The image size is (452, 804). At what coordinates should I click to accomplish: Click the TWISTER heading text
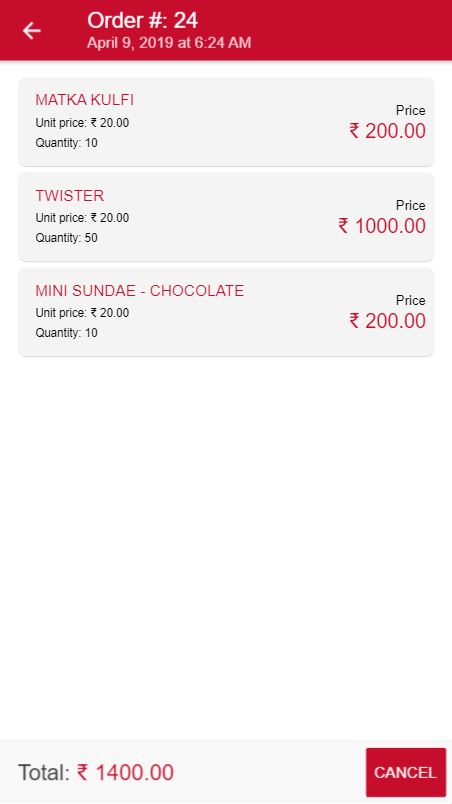pyautogui.click(x=70, y=195)
